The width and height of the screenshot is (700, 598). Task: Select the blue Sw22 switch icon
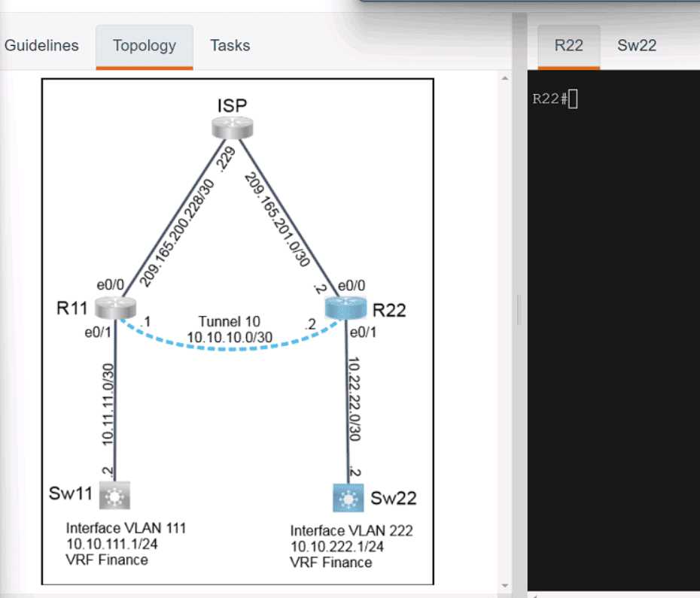point(347,497)
